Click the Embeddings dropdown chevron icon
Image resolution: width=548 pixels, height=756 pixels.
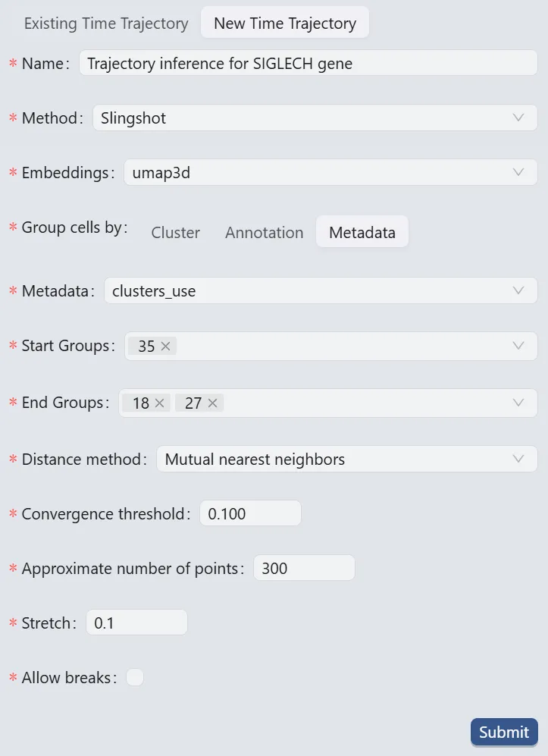point(518,172)
